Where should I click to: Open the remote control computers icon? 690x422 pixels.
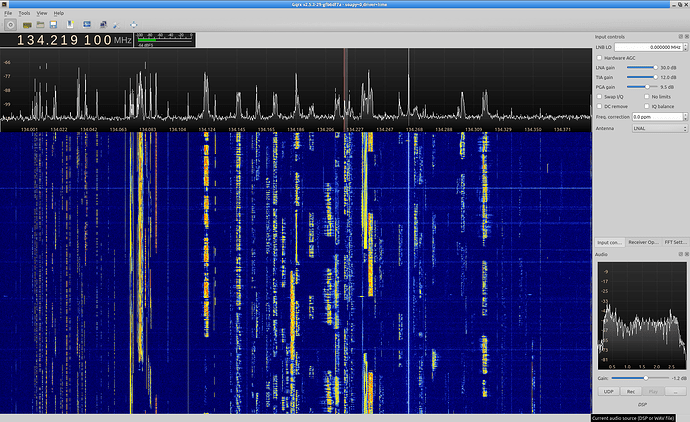click(x=103, y=25)
